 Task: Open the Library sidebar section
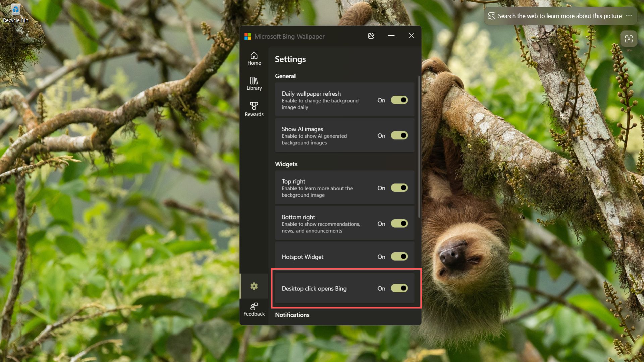254,83
